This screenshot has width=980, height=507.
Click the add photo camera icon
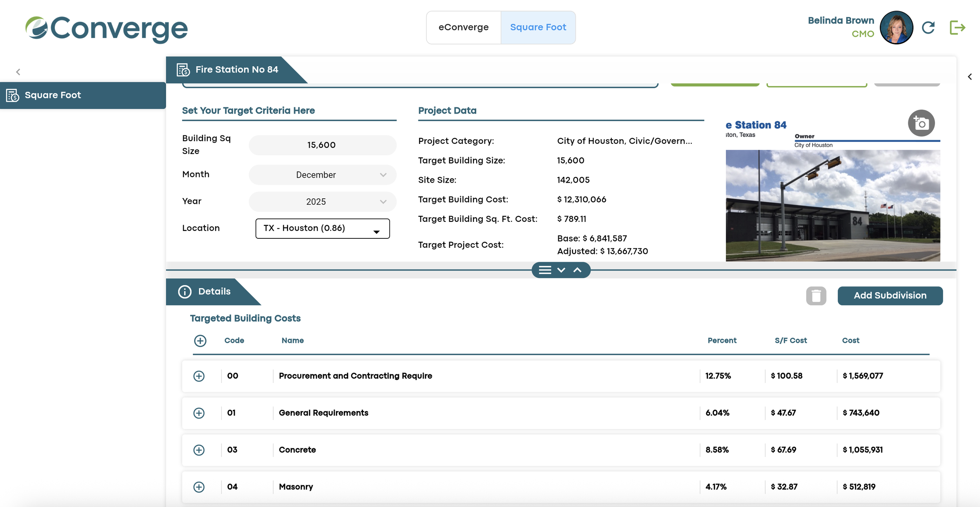(921, 123)
